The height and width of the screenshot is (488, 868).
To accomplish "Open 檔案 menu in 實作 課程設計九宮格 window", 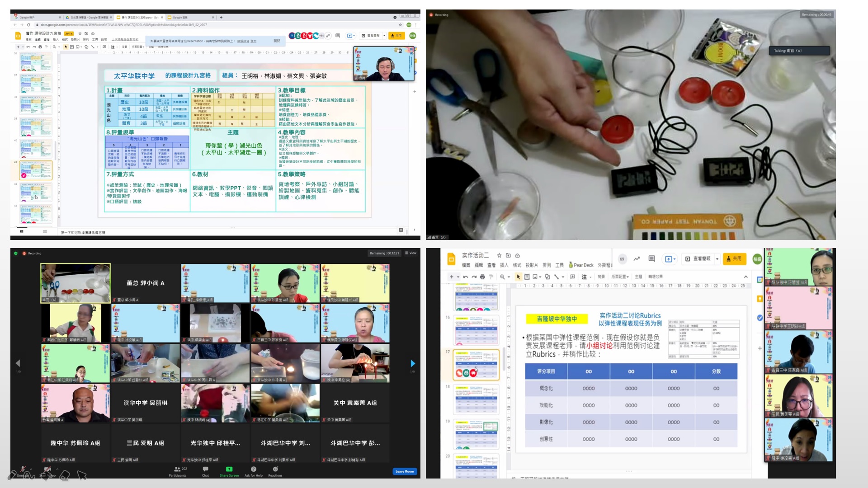I will pos(28,39).
